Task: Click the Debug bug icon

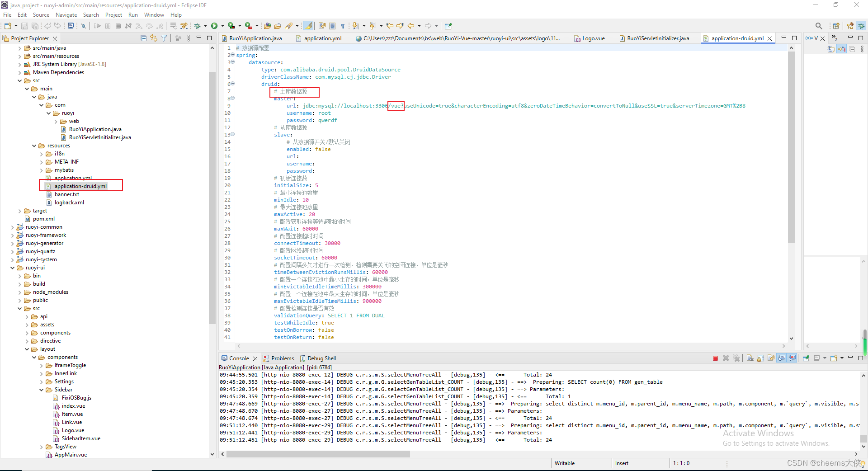Action: (197, 26)
